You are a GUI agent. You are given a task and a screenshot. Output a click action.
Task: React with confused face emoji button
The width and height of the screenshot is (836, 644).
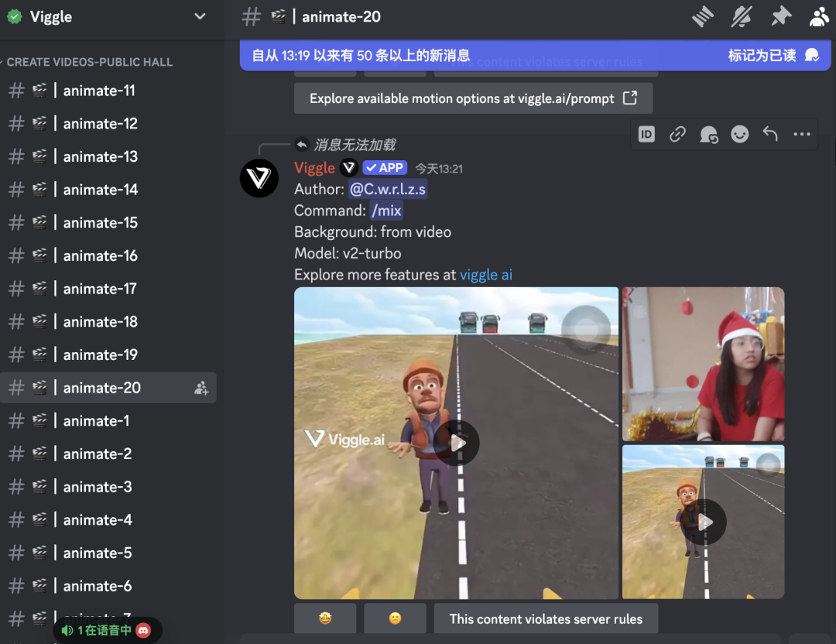[395, 618]
